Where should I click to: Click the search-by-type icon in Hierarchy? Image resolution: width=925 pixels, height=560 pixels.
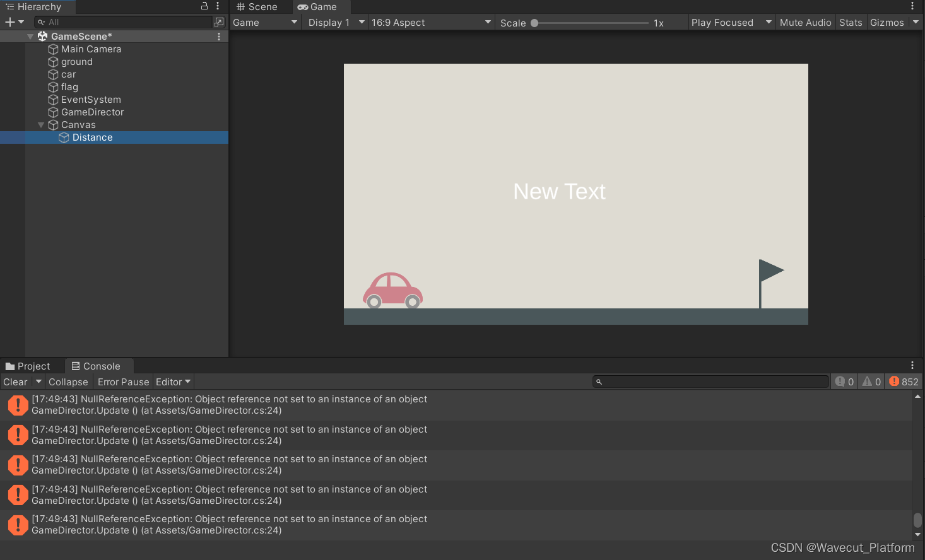coord(219,22)
